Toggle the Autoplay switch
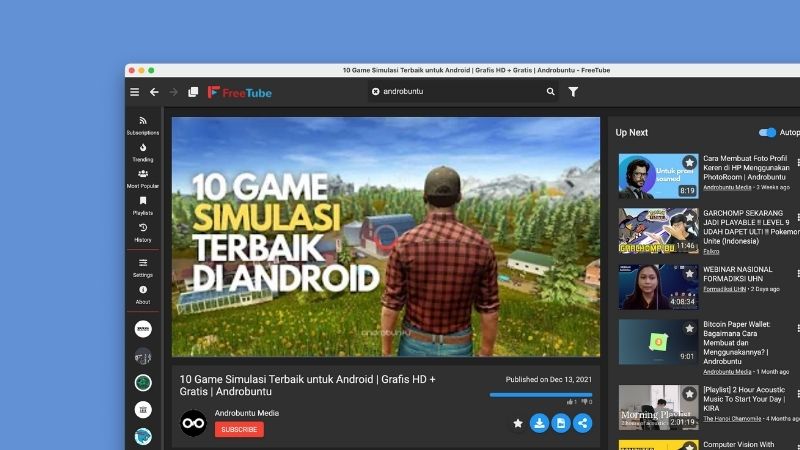Viewport: 800px width, 450px height. click(x=767, y=132)
